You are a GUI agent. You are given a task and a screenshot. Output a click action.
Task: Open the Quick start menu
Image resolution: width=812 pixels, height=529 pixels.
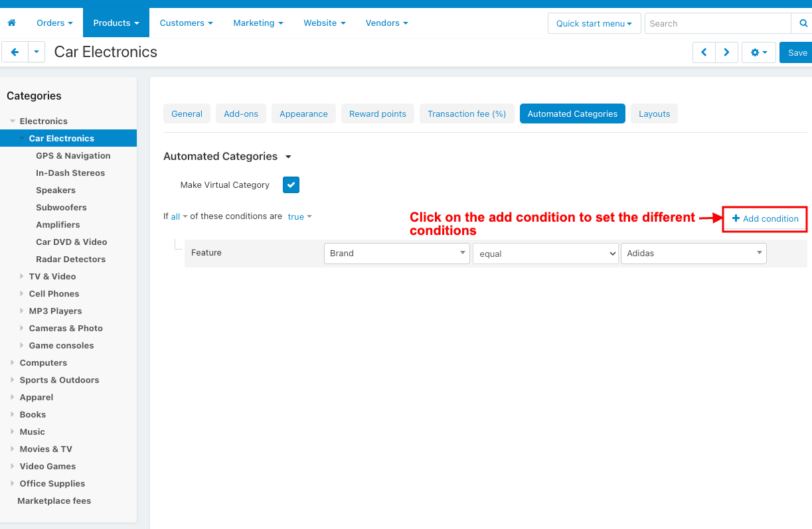[594, 23]
